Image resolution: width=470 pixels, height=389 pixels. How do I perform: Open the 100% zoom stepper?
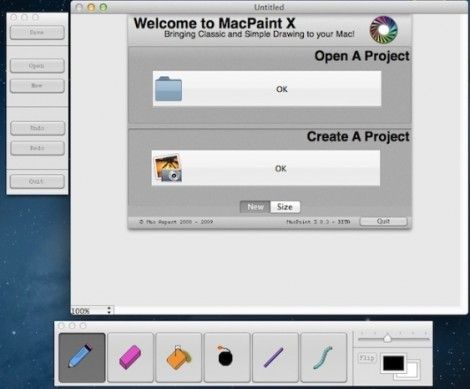(x=109, y=310)
